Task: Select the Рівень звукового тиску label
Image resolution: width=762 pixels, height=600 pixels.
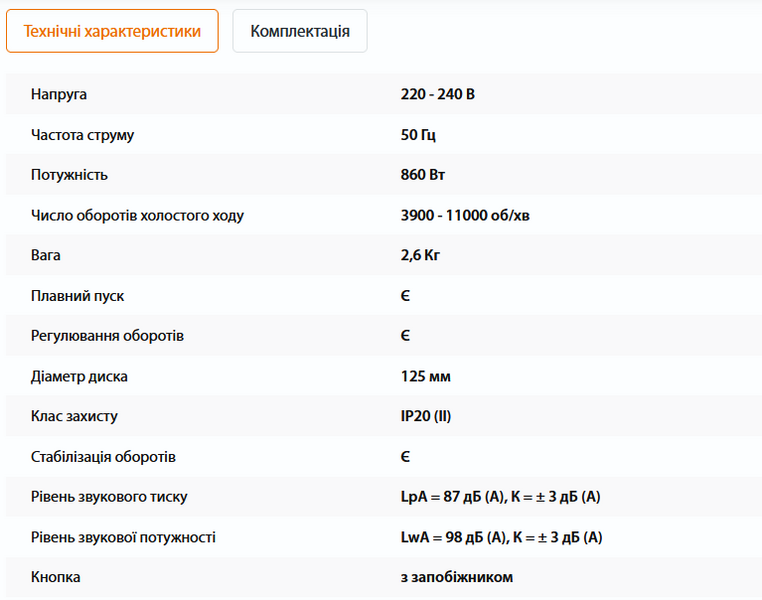Action: point(109,497)
